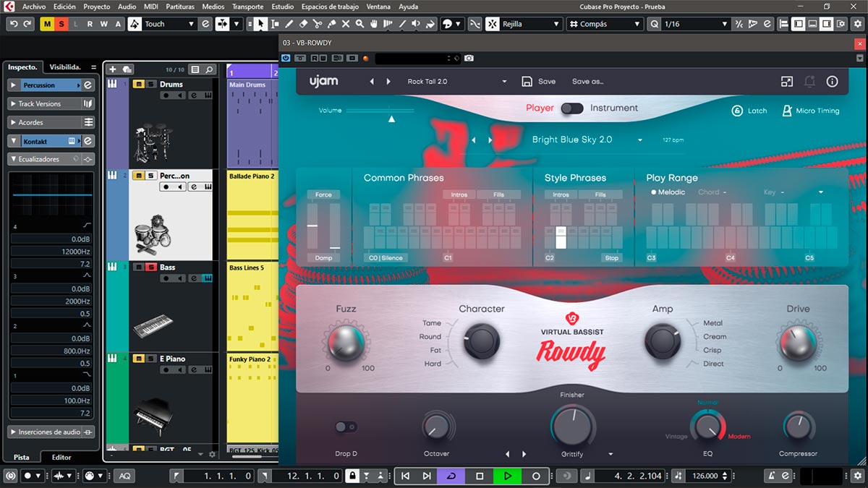Click the Iterative Quantize icon next to 1/16

[739, 24]
